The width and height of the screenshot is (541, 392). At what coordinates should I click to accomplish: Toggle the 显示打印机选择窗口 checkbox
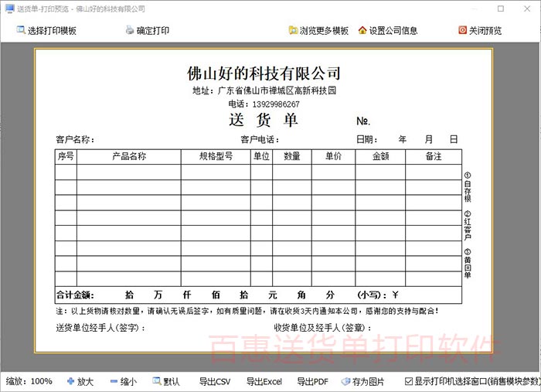coord(409,381)
